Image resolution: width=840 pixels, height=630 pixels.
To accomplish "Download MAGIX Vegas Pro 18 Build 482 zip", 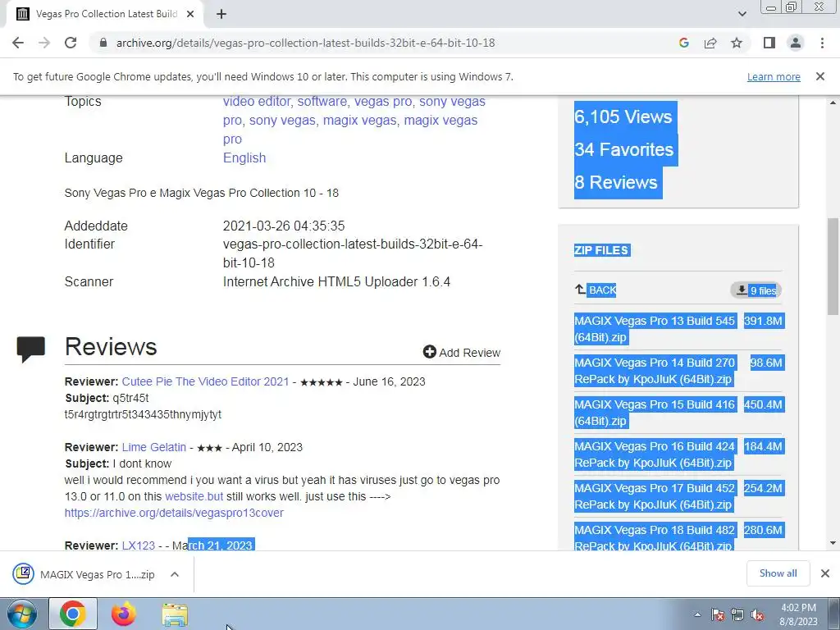I will 654,537.
